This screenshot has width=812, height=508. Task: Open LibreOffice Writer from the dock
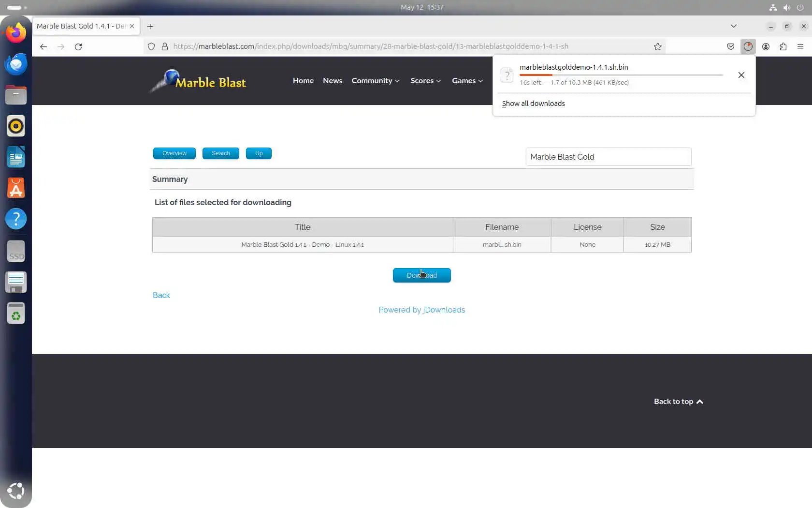click(x=16, y=157)
